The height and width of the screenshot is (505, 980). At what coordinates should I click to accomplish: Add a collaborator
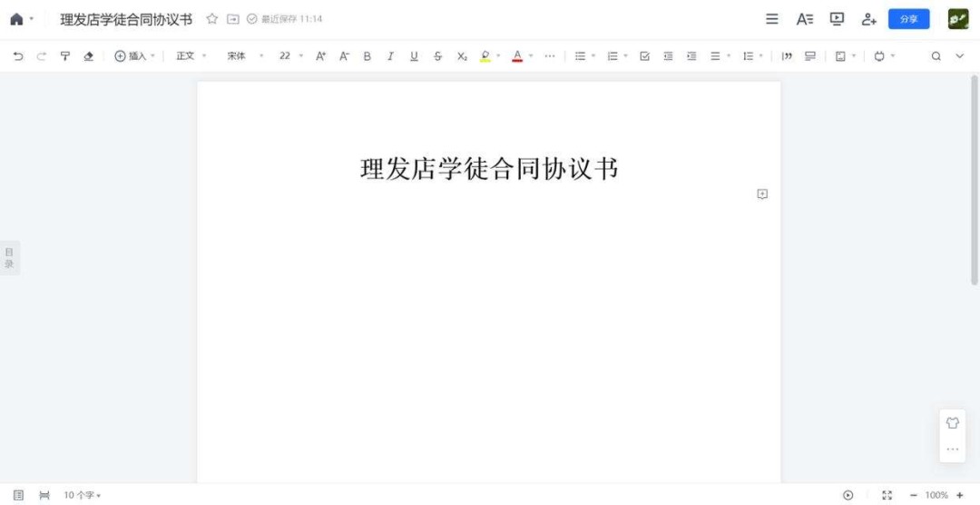868,19
